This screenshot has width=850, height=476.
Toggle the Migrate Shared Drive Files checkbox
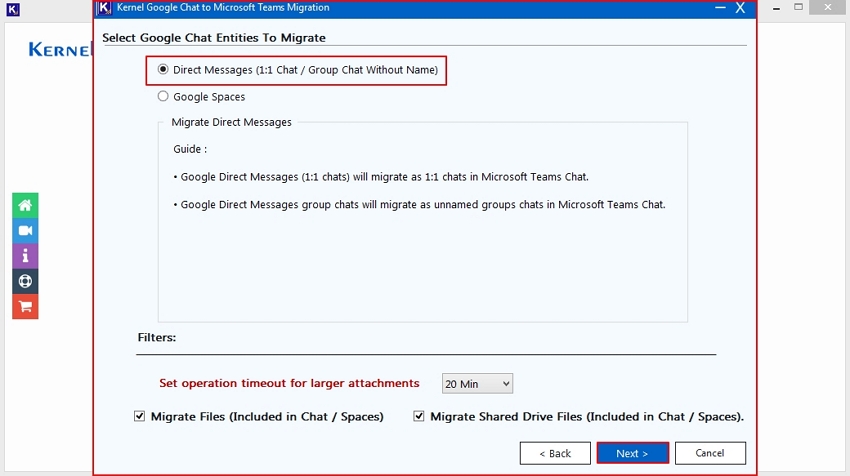[418, 416]
